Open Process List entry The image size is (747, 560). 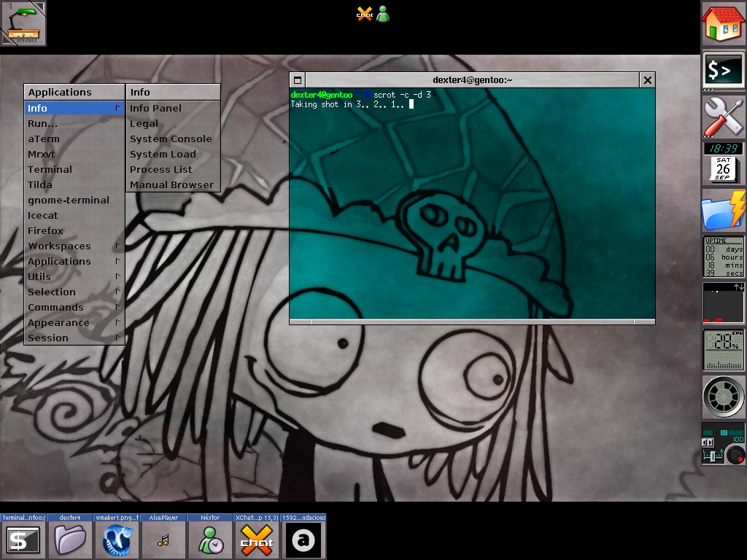coord(174,169)
